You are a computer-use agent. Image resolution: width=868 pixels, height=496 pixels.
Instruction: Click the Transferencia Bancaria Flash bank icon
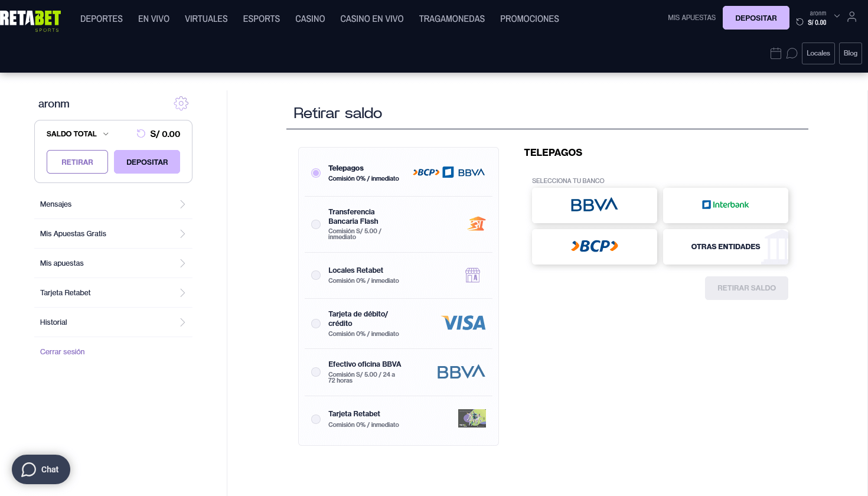point(477,224)
